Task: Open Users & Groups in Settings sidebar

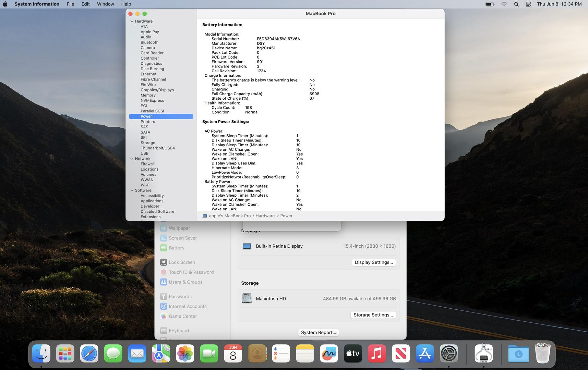Action: coord(181,282)
